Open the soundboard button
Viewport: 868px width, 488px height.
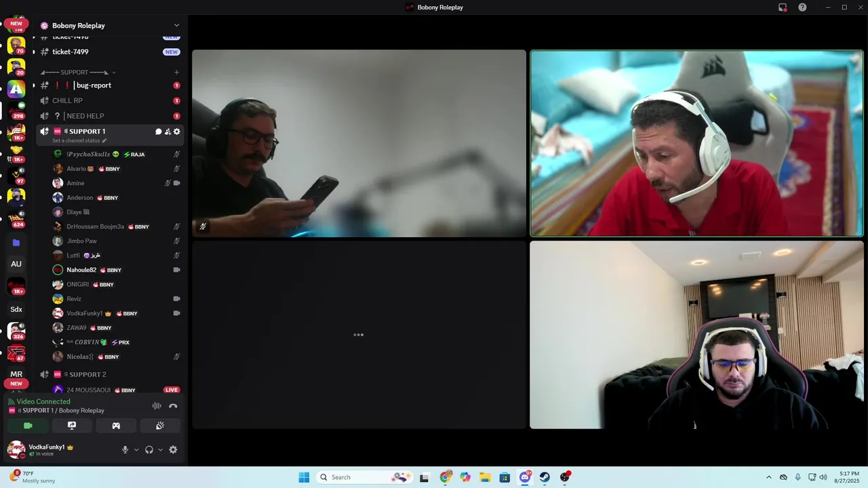(160, 426)
